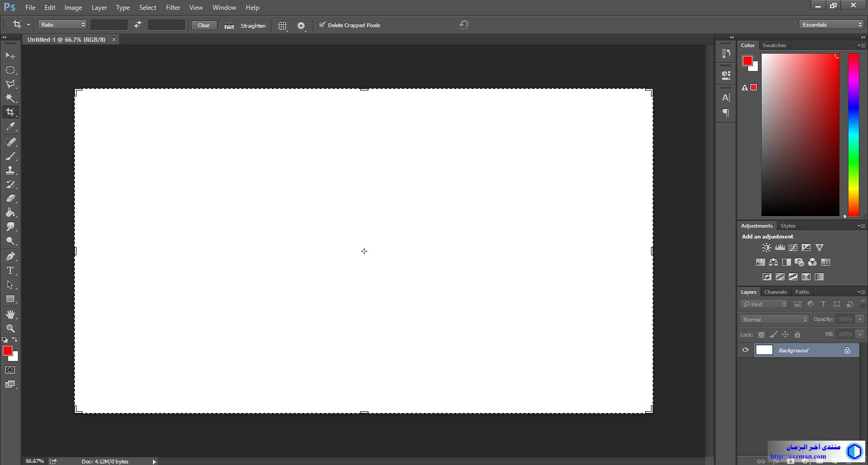
Task: Toggle Quick Mask mode
Action: [10, 370]
